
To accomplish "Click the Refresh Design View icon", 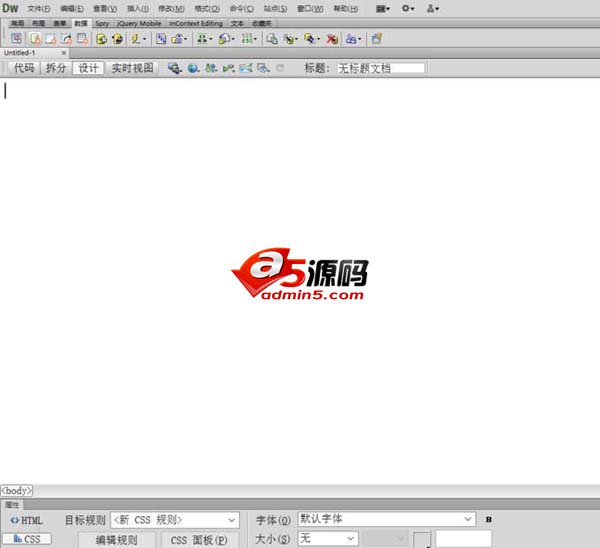I will pos(280,68).
